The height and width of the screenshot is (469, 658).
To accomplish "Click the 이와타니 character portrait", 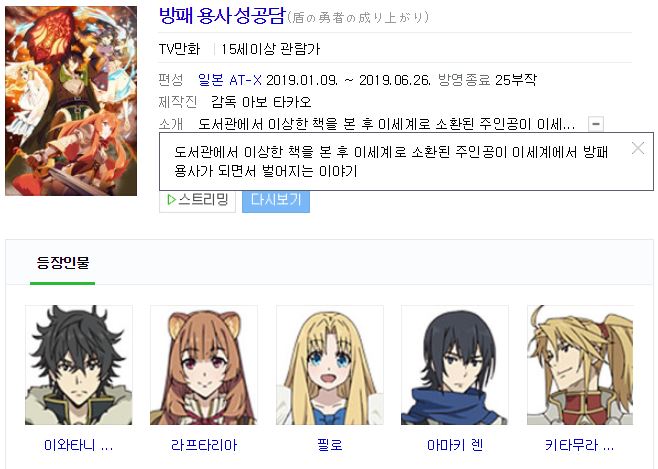I will coord(78,365).
